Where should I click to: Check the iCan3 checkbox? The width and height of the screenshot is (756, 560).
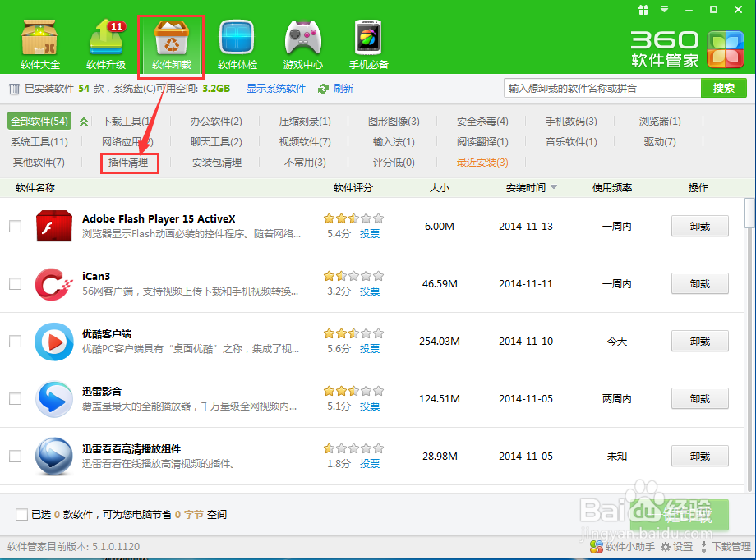tap(16, 283)
